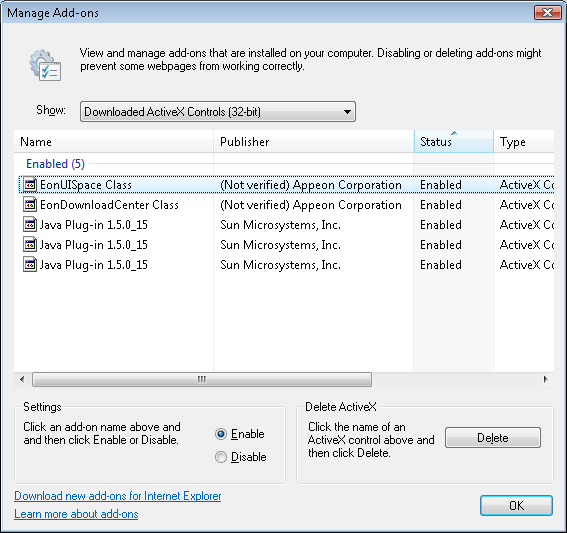Click the EonUISpace Class ActiveX icon

(30, 184)
